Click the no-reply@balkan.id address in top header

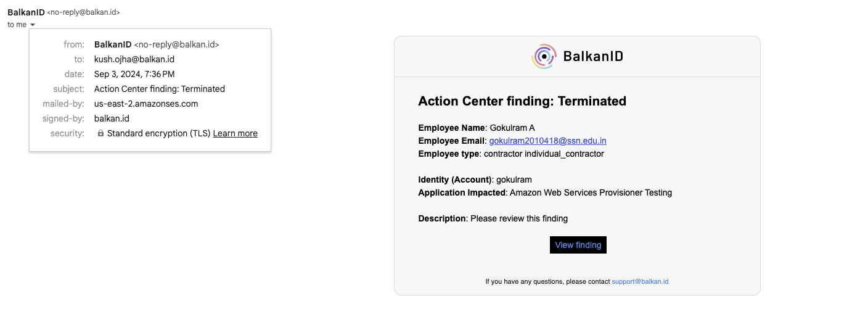point(83,12)
